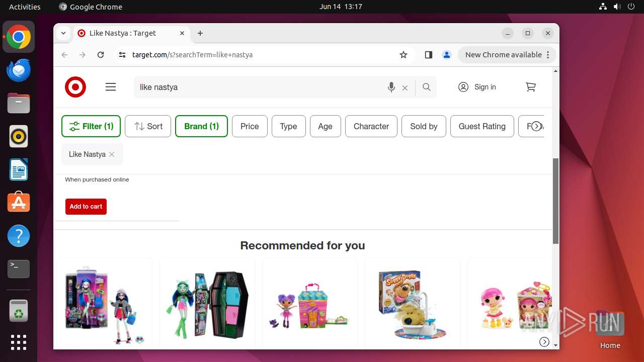644x362 pixels.
Task: Toggle Chrome side panel
Action: [429, 55]
